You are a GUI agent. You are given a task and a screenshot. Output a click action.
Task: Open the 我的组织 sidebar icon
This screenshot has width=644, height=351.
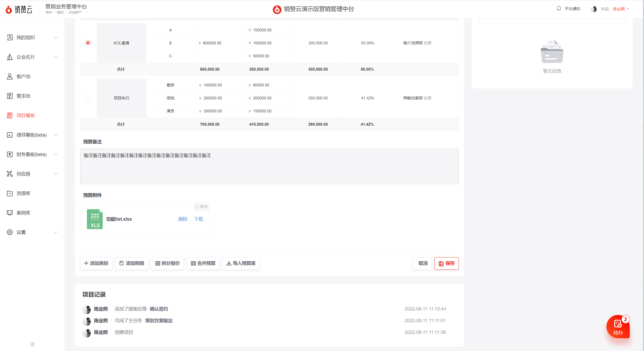coord(10,37)
